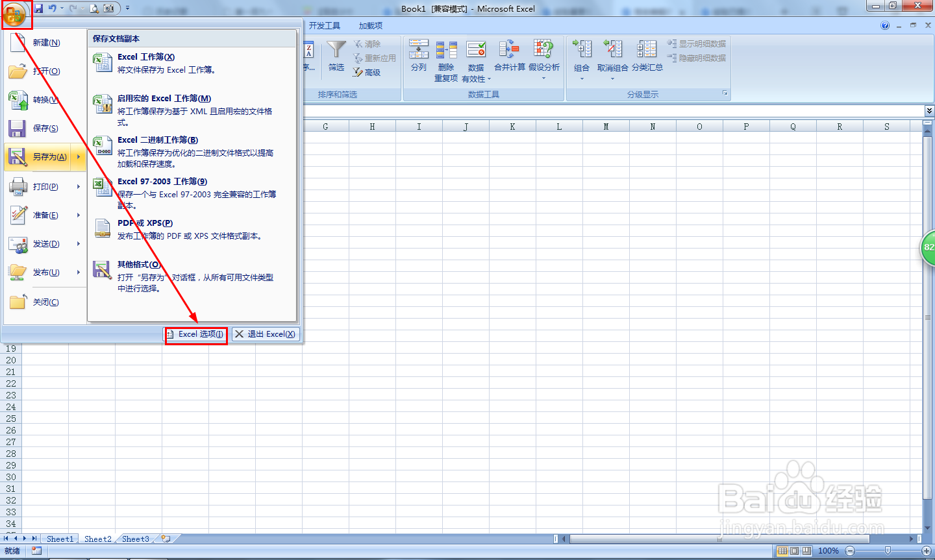The width and height of the screenshot is (935, 560).
Task: Click the macro record status bar icon
Action: point(36,551)
